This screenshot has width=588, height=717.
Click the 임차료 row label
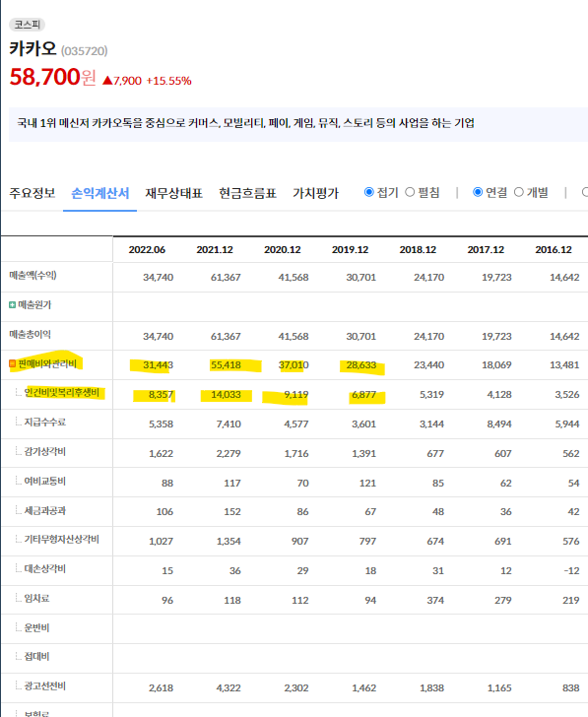36,599
